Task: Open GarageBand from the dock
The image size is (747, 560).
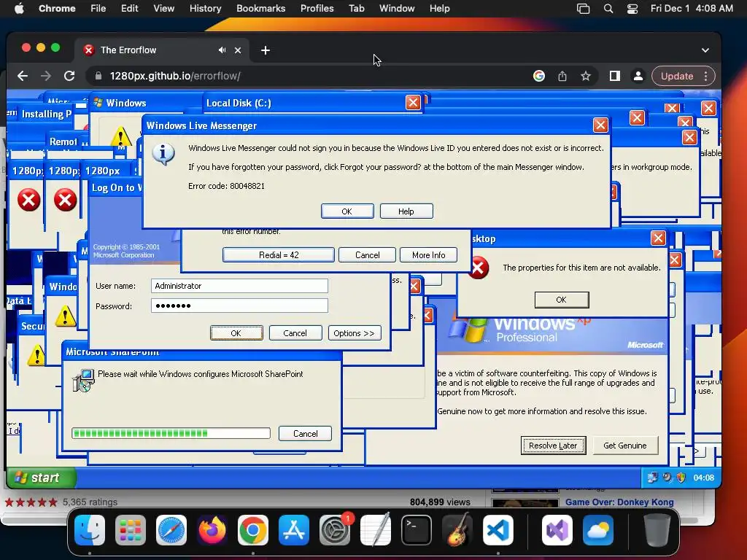Action: [x=457, y=530]
